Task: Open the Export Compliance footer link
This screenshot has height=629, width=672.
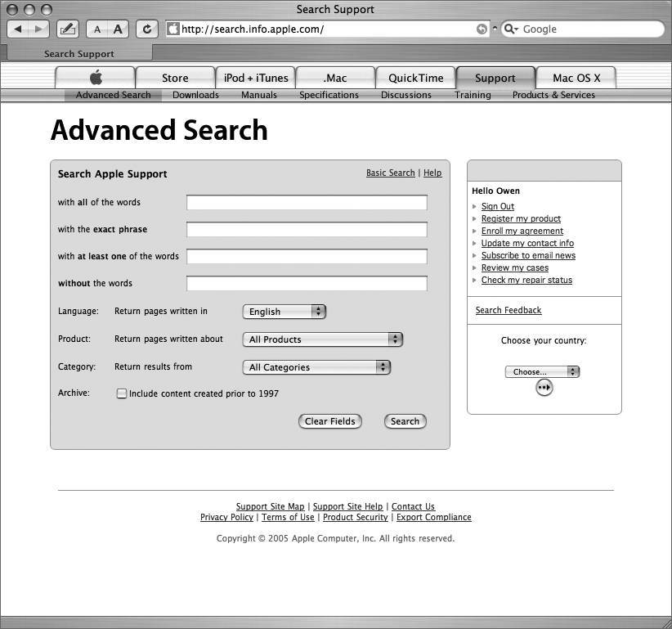Action: 434,517
